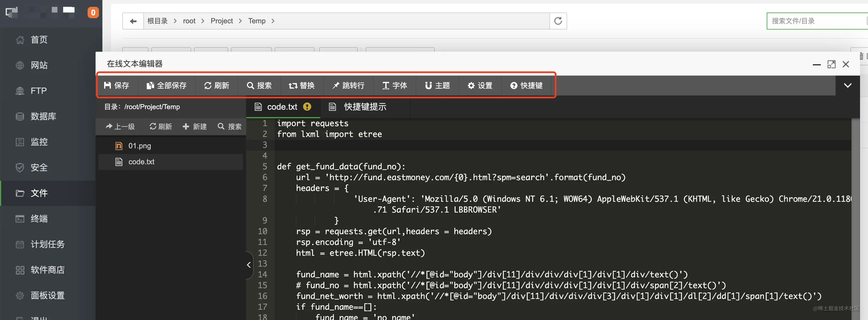Click the panel logo icon at top-left
The image size is (868, 320).
point(11,12)
